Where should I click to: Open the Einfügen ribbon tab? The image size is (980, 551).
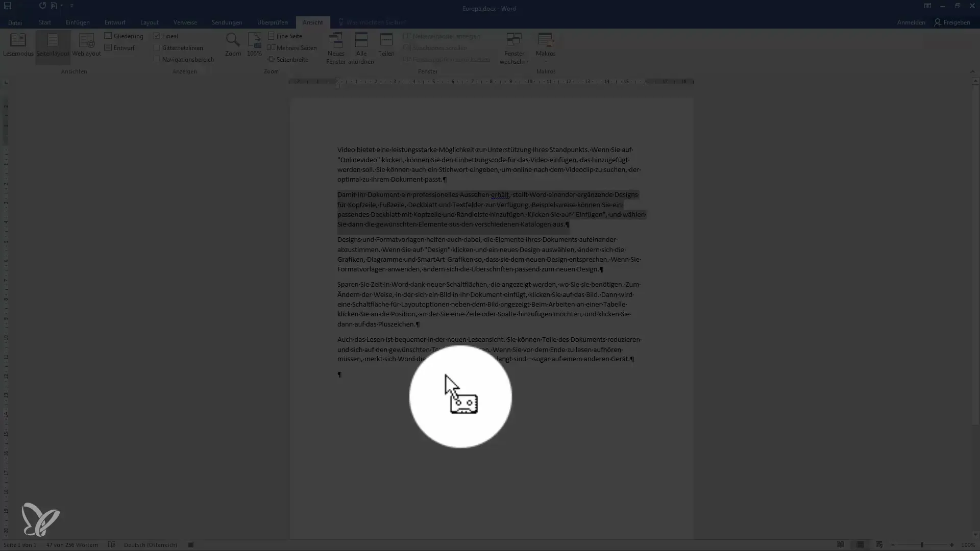coord(78,22)
